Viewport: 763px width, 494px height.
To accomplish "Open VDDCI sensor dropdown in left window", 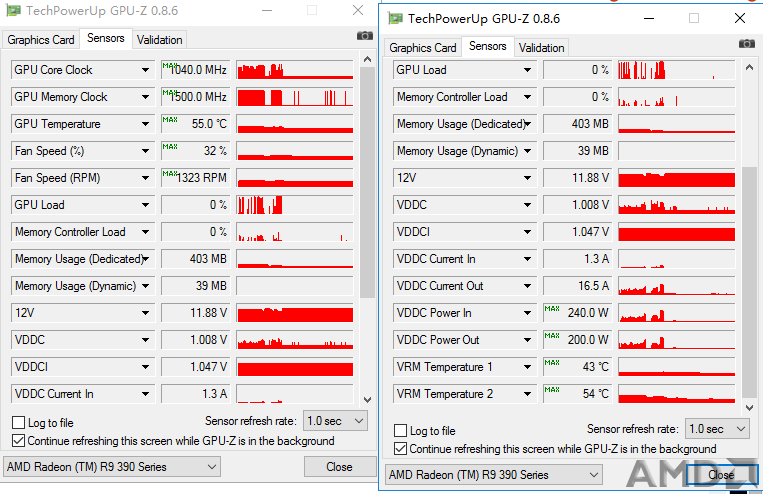I will click(145, 367).
